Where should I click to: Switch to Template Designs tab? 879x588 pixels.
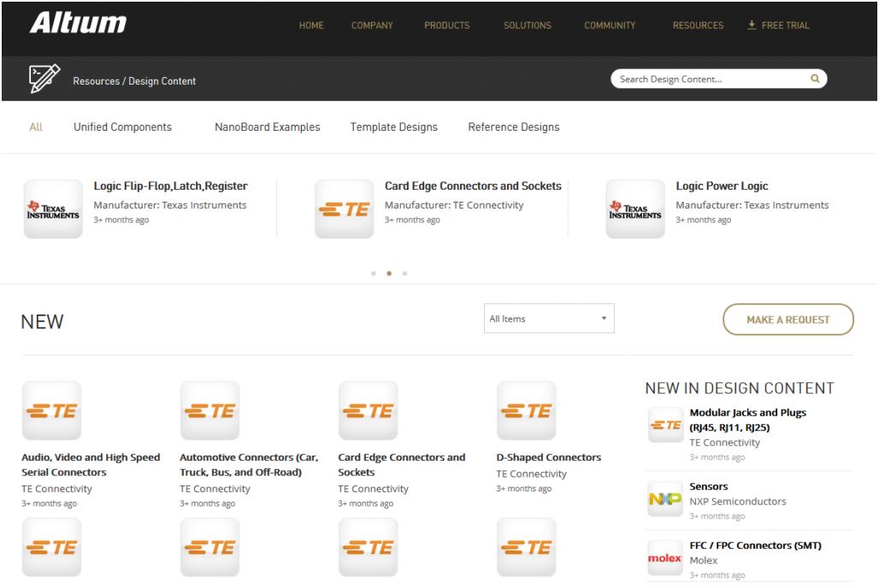point(394,127)
